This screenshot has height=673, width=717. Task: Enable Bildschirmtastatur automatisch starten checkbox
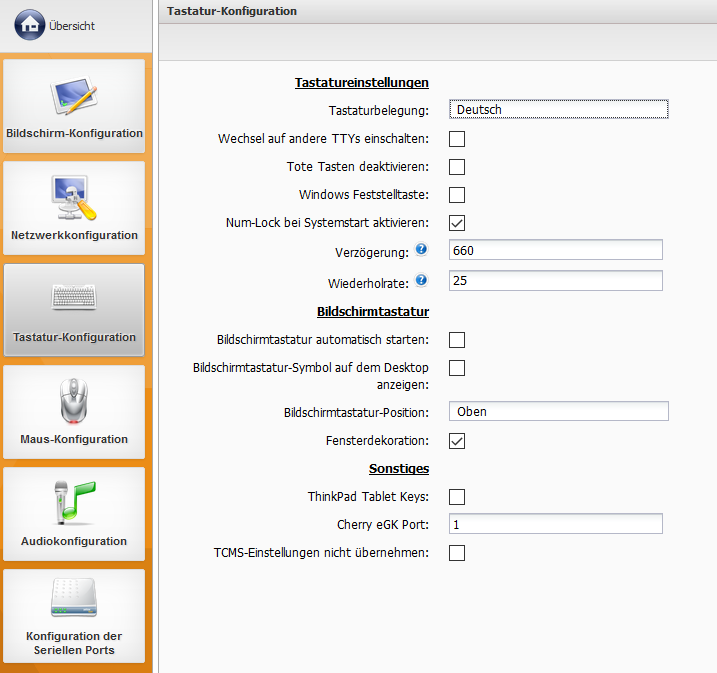457,340
